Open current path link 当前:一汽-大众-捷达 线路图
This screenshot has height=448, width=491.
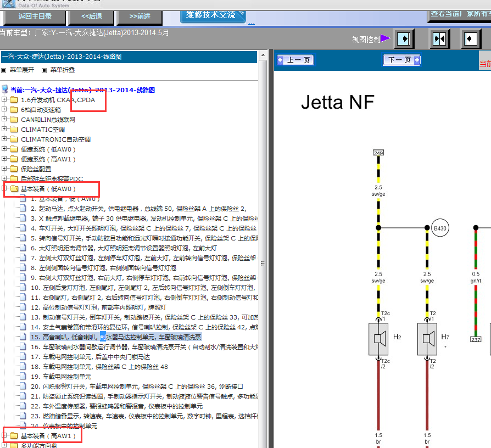[83, 90]
